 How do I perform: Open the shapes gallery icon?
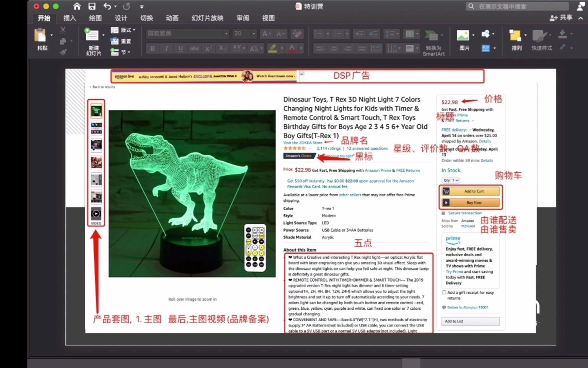pyautogui.click(x=486, y=34)
